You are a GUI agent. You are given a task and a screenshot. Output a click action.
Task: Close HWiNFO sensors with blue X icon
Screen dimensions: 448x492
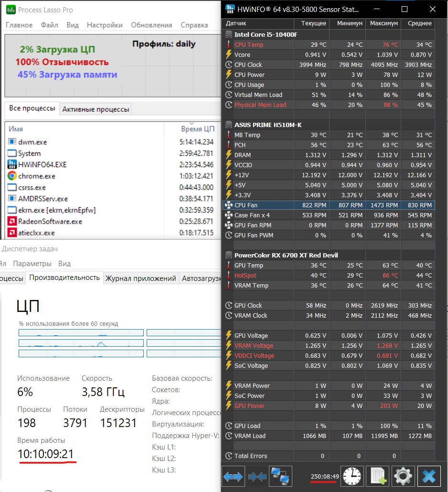click(x=429, y=476)
